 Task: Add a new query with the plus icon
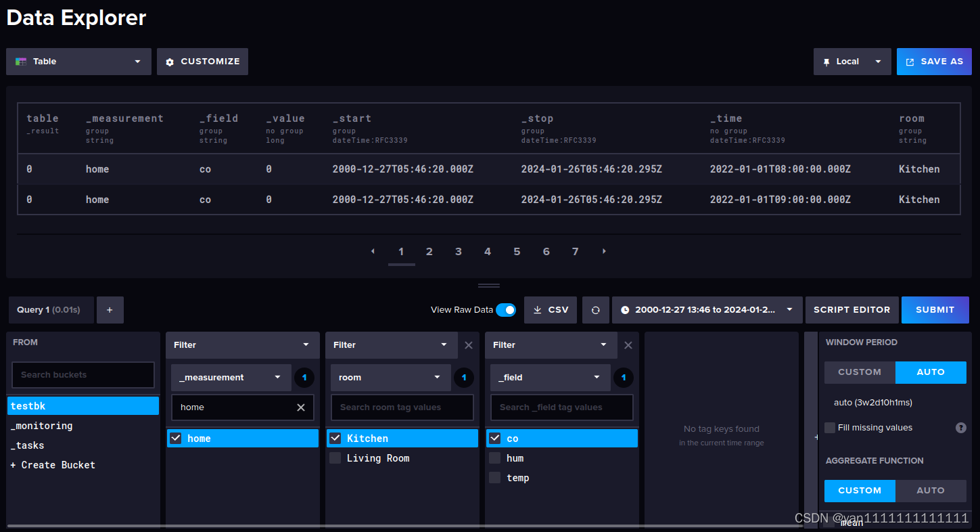(110, 309)
